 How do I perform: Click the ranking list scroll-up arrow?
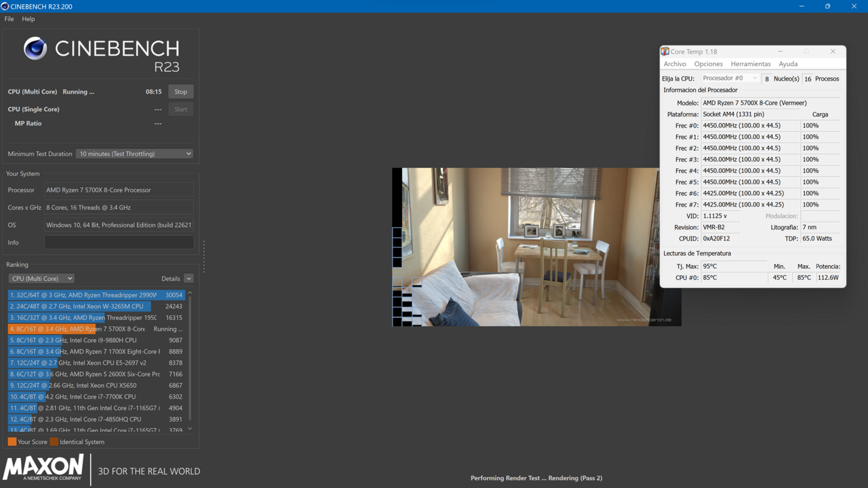point(190,293)
